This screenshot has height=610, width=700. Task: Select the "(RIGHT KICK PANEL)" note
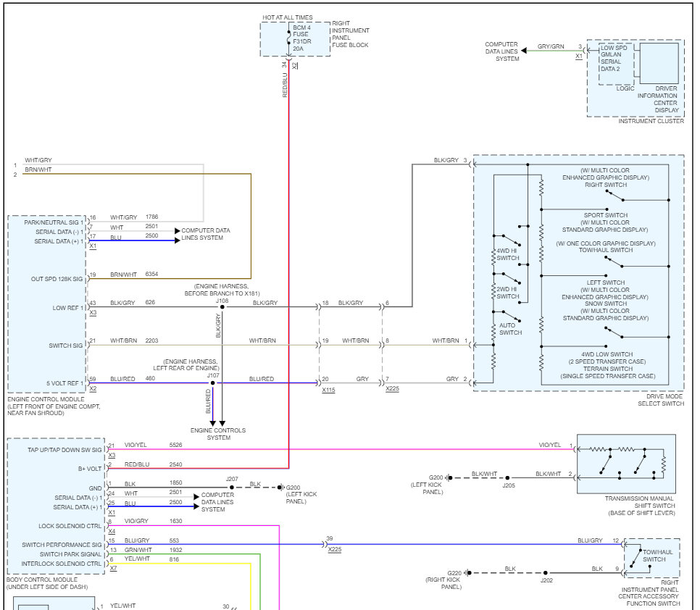pos(443,583)
